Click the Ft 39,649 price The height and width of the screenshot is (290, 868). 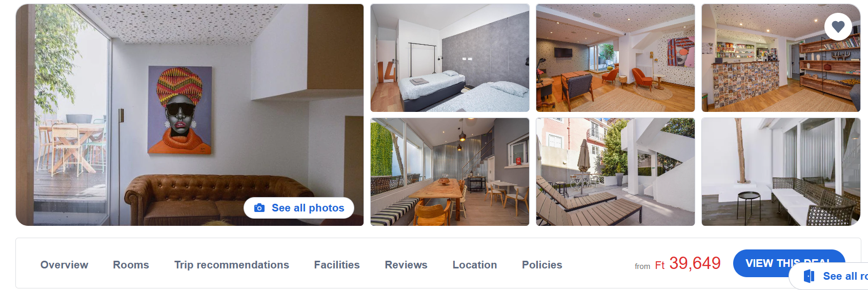pos(688,264)
